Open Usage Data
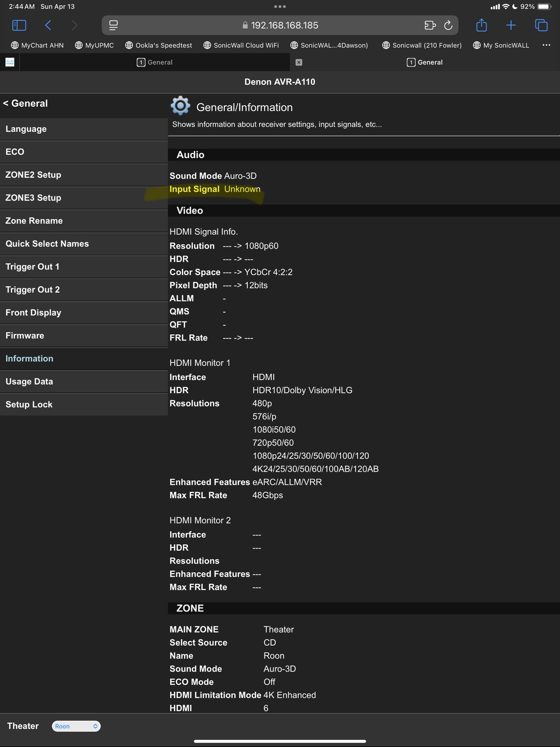560x747 pixels. coord(84,381)
